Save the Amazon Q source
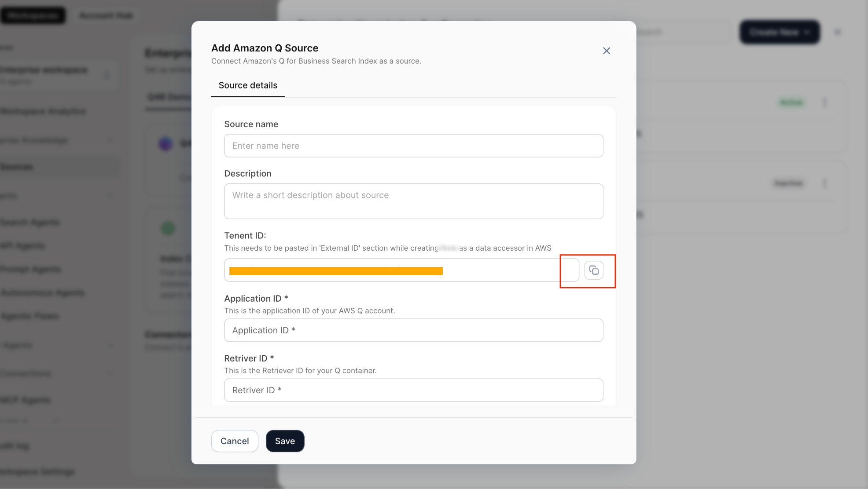868x489 pixels. click(x=285, y=441)
